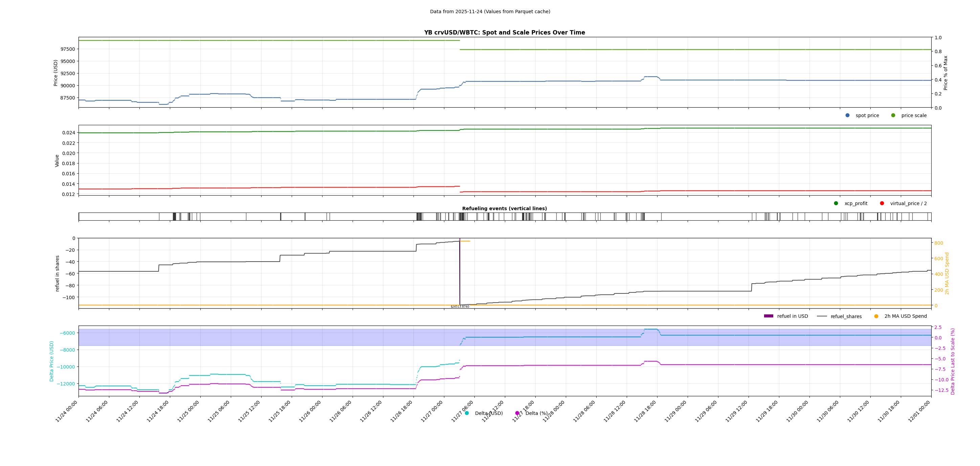Click the Delta (USD) legend marker
Viewport: 980px width, 466px height.
point(467,413)
